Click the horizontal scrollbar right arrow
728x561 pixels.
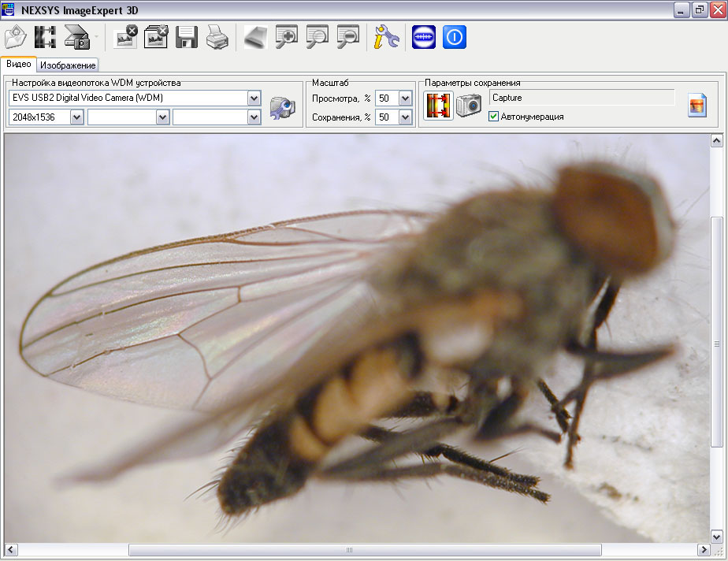click(704, 549)
